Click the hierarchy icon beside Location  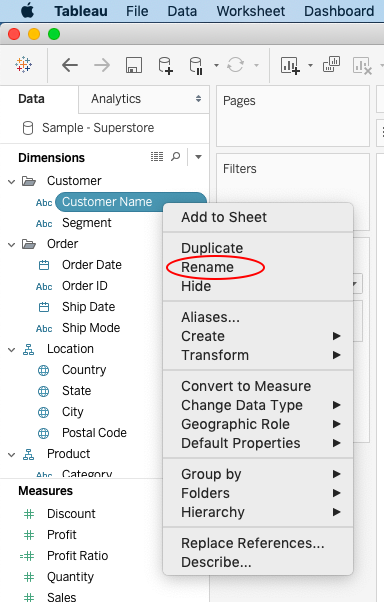tap(28, 349)
